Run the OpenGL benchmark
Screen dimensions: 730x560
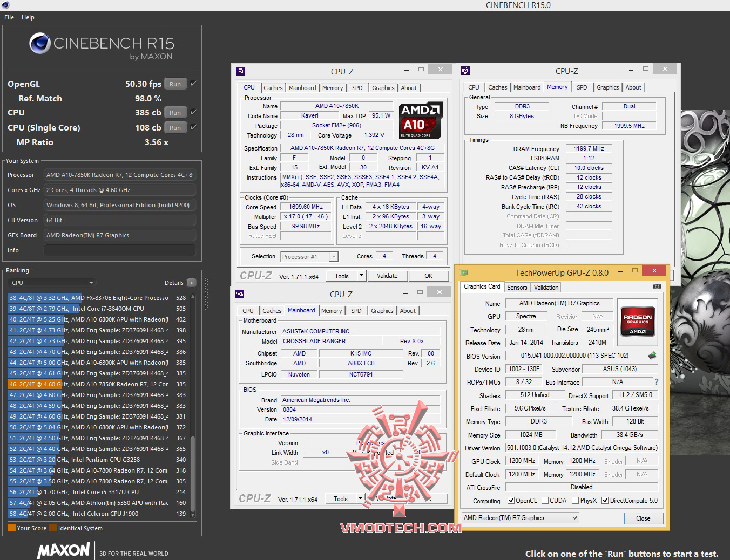pyautogui.click(x=175, y=84)
